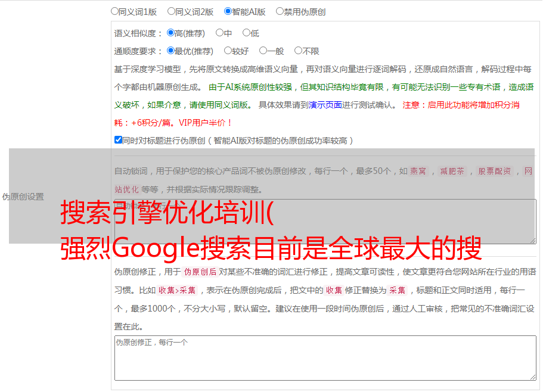The width and height of the screenshot is (543, 392).
Task: Set 通顺度要求 to 最优(推荐)
Action: (170, 51)
